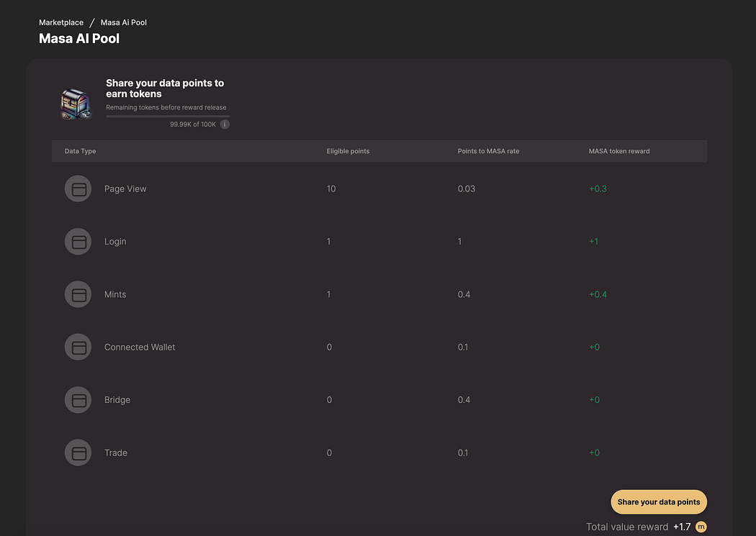Click the MASA token reward header

coord(619,151)
